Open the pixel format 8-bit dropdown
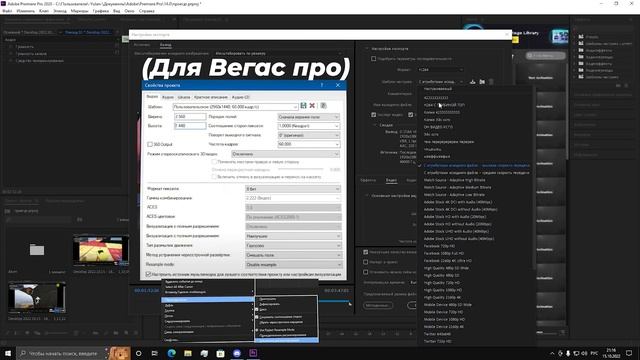The width and height of the screenshot is (640, 360). (293, 189)
